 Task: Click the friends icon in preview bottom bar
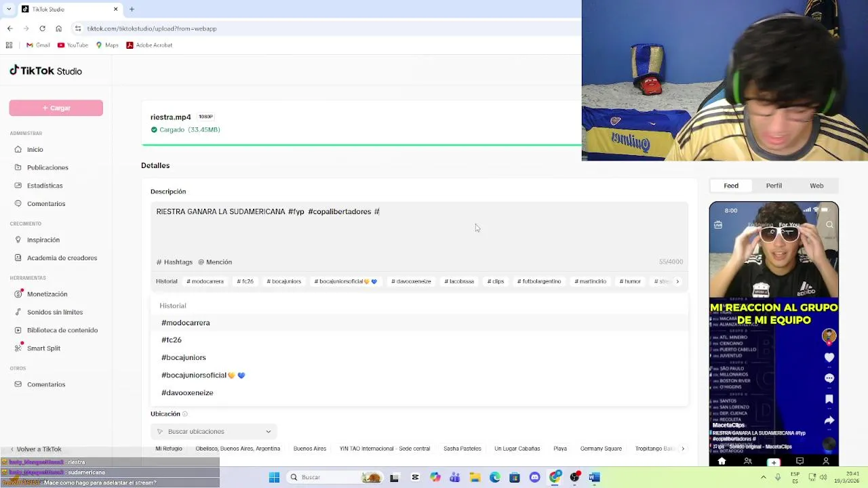[x=748, y=461]
